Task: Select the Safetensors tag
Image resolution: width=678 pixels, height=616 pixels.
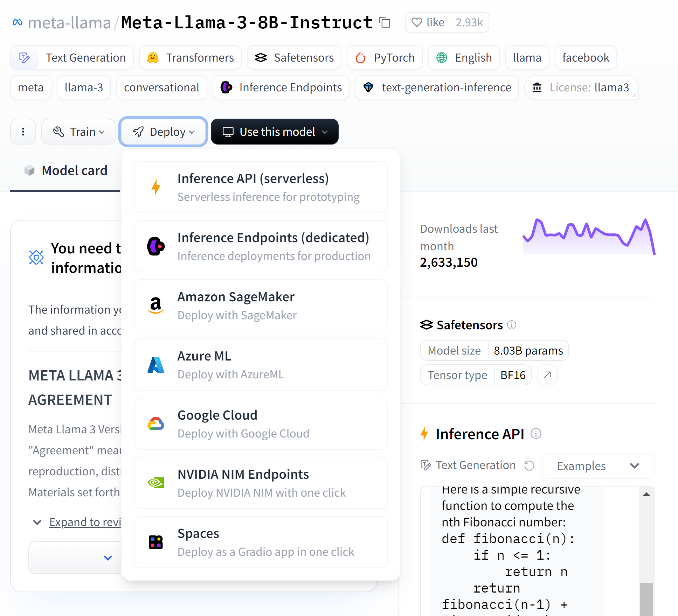Action: pyautogui.click(x=294, y=57)
